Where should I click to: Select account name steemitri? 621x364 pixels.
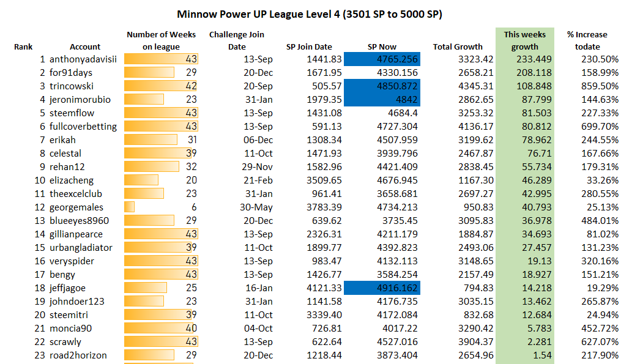[x=69, y=315]
